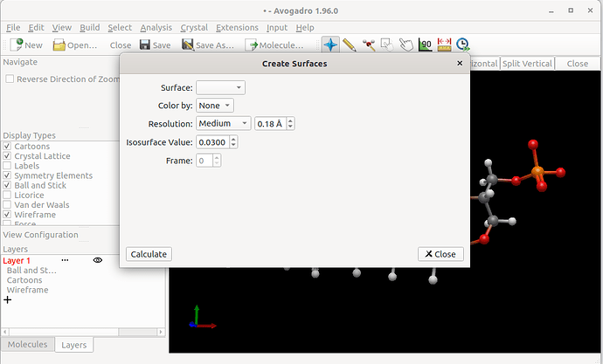This screenshot has height=364, width=603.
Task: Enable the Labels display type
Action: point(7,166)
